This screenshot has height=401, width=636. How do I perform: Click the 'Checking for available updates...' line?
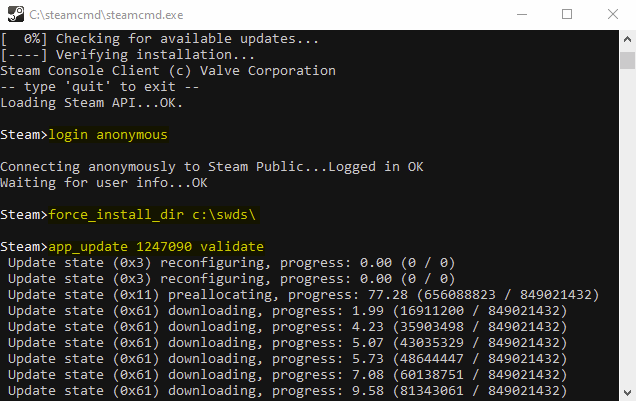click(161, 39)
